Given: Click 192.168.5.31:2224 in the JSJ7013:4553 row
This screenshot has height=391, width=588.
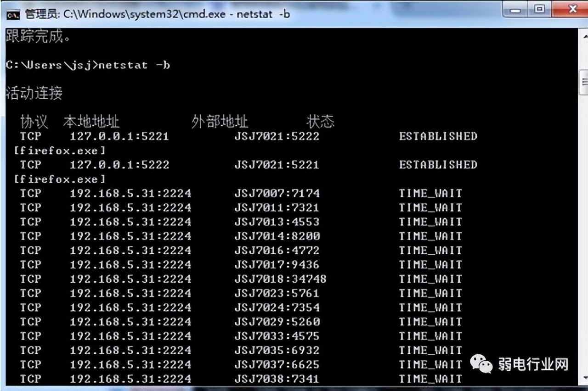Looking at the screenshot, I should [130, 222].
